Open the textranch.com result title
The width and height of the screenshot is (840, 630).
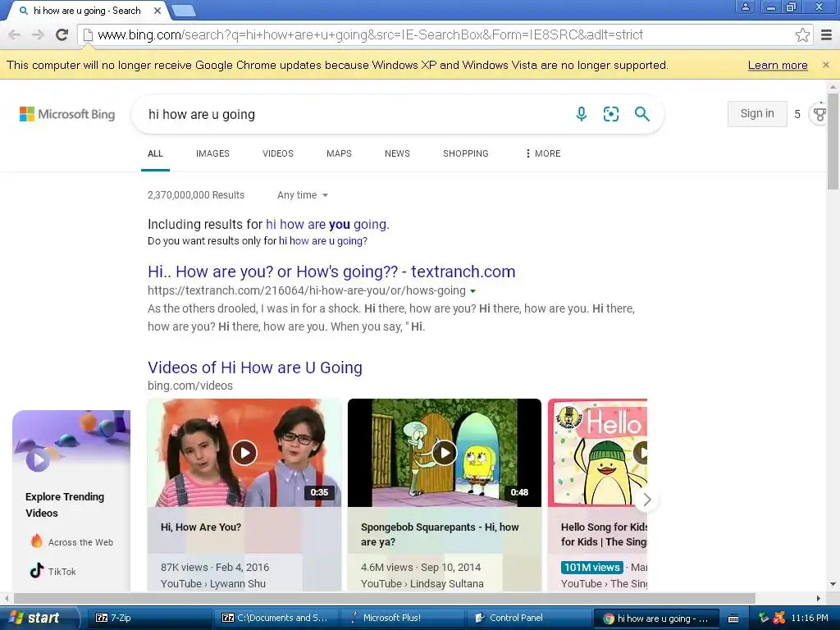[331, 272]
